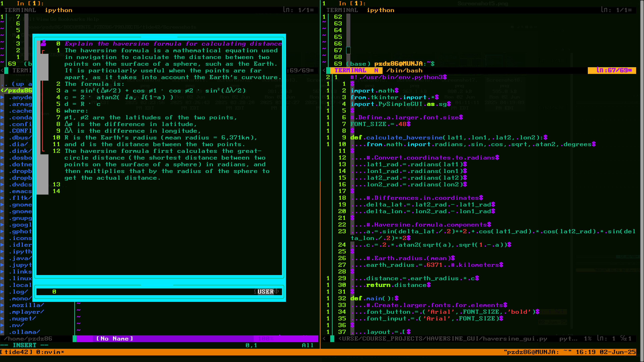644x362 pixels.
Task: Click the highlighted </pzdz86 tree root header
Action: pos(16,90)
